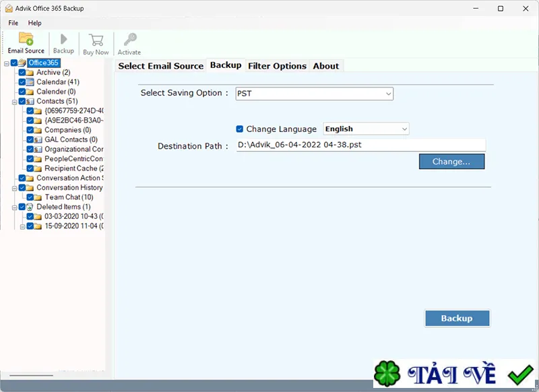Screen dimensions: 539x392
Task: Click the Destination Path text field
Action: click(361, 145)
